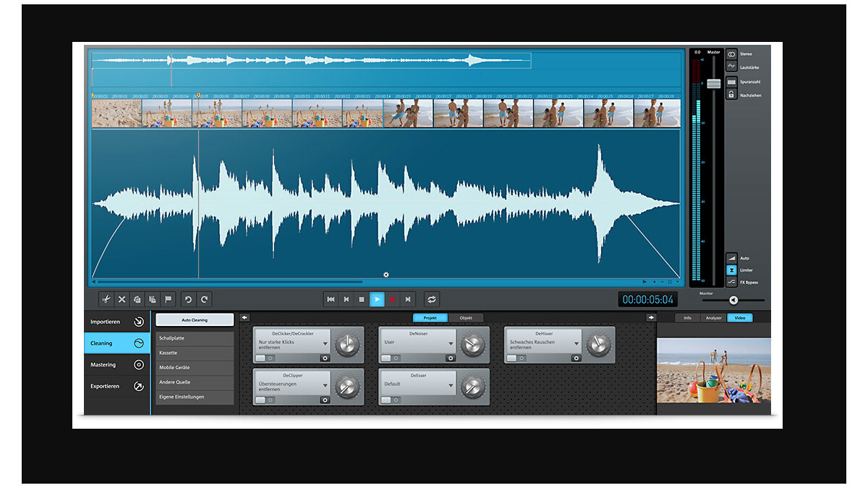
Task: Open the DeNoiser advanced settings gear
Action: click(x=451, y=358)
